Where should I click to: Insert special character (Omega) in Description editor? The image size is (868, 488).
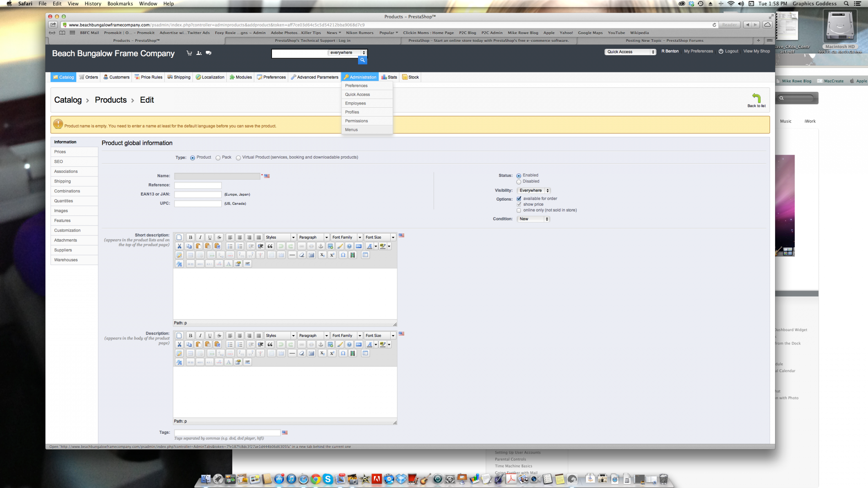[342, 353]
